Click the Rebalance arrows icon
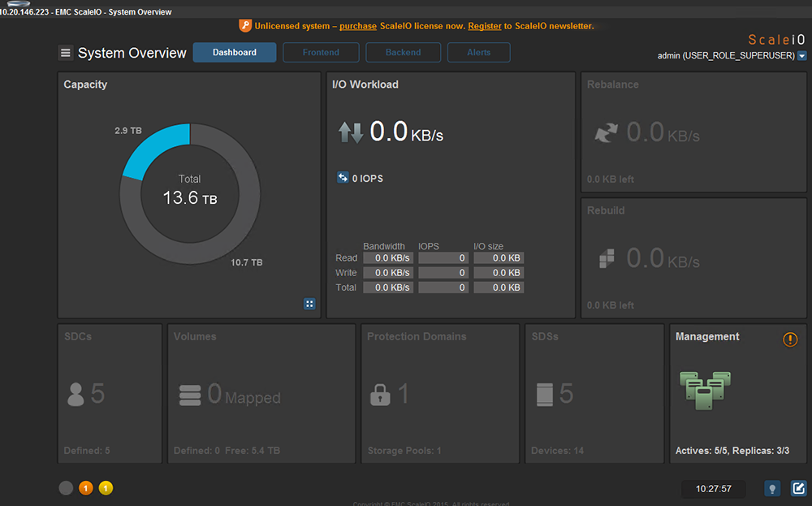This screenshot has height=506, width=812. [x=606, y=132]
